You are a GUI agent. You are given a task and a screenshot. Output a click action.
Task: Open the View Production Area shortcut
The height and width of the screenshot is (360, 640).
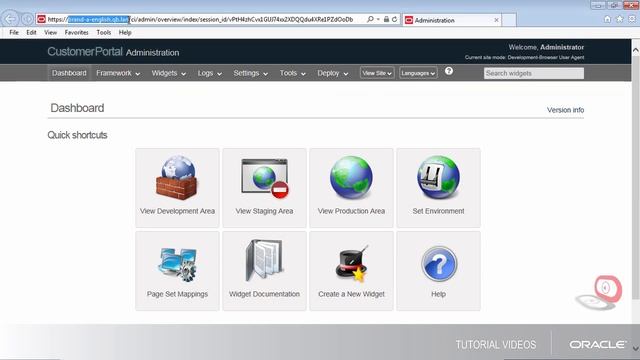[x=351, y=188]
